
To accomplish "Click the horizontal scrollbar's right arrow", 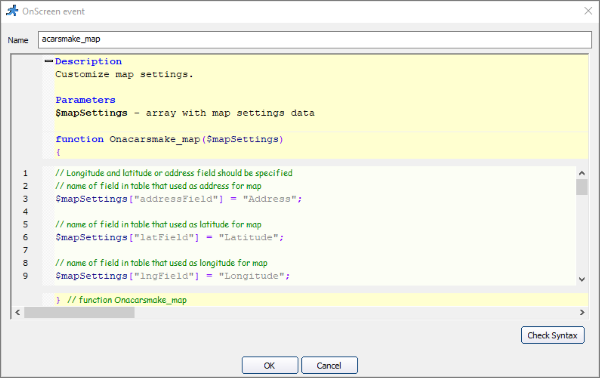I will pyautogui.click(x=582, y=313).
